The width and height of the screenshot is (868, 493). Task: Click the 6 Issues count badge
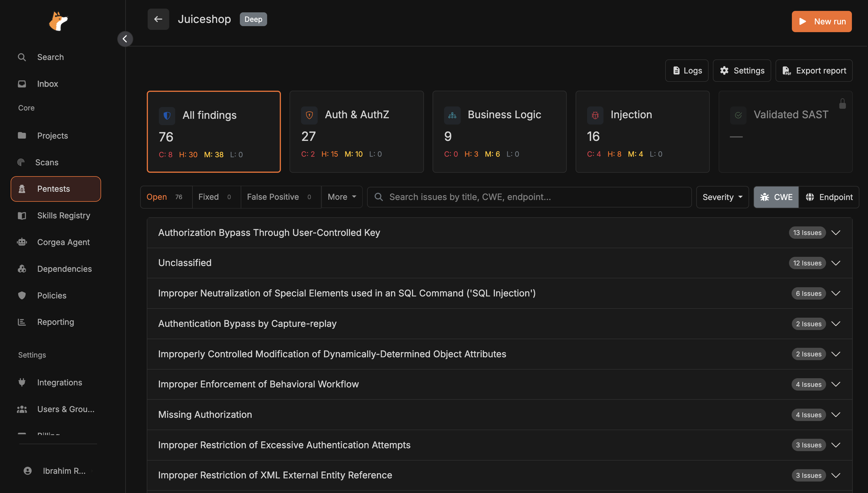point(808,293)
